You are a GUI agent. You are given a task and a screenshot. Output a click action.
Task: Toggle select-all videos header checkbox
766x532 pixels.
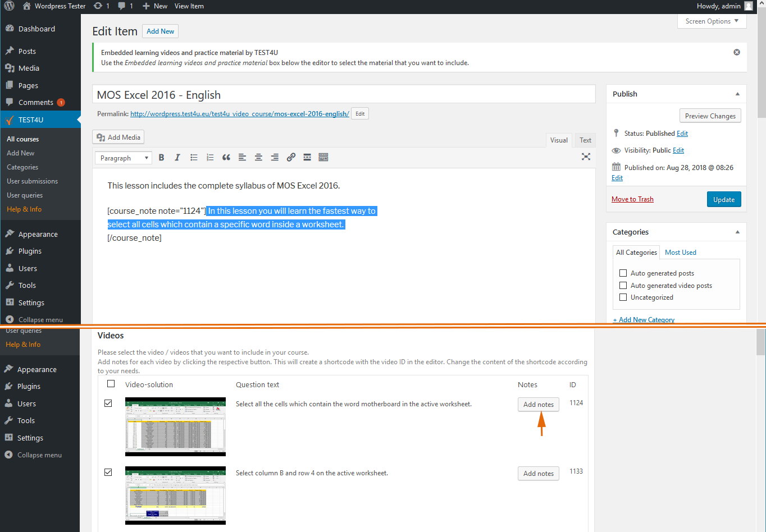point(111,384)
